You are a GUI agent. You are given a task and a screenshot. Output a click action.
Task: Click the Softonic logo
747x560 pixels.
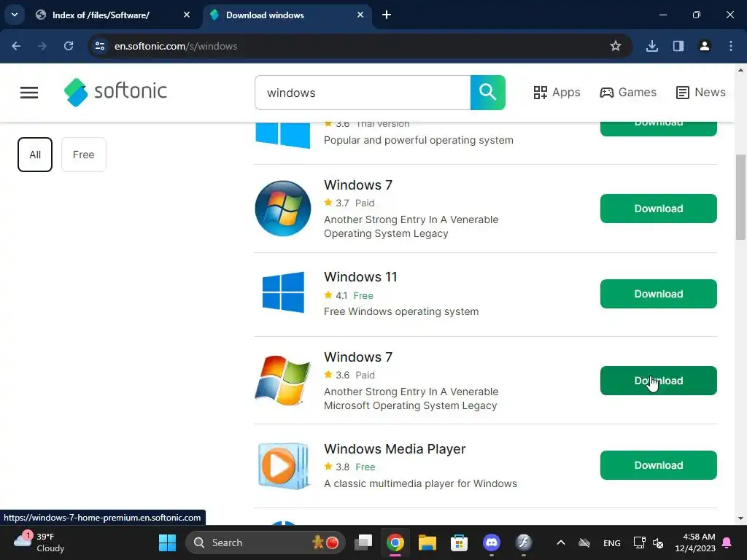point(115,92)
